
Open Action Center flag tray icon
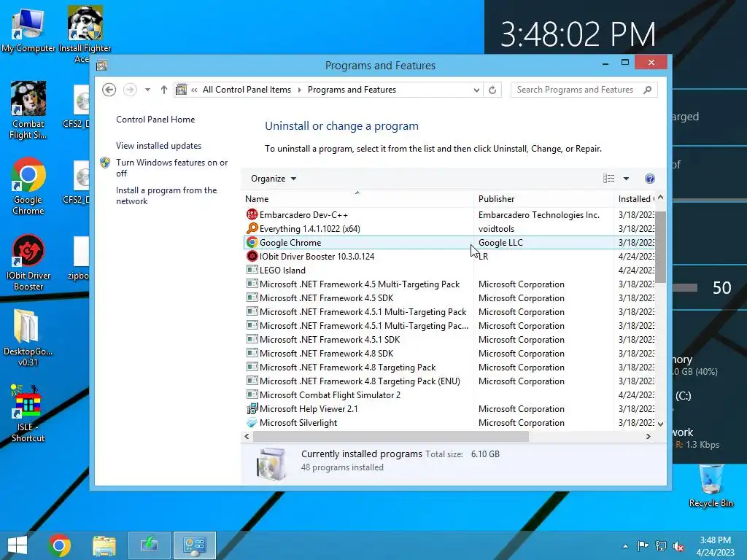point(643,546)
